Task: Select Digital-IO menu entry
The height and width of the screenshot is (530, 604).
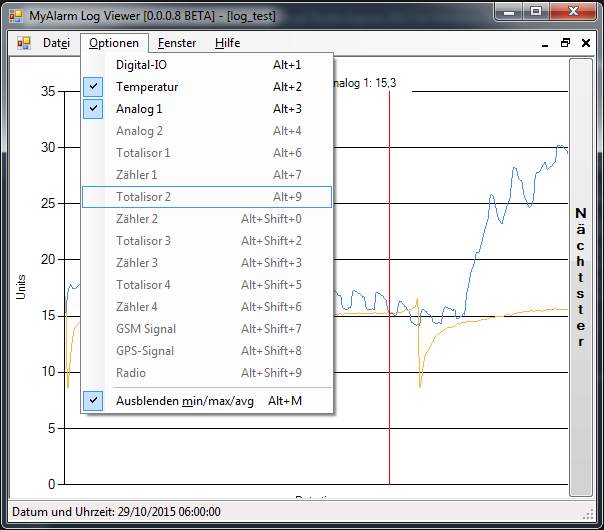Action: tap(207, 65)
